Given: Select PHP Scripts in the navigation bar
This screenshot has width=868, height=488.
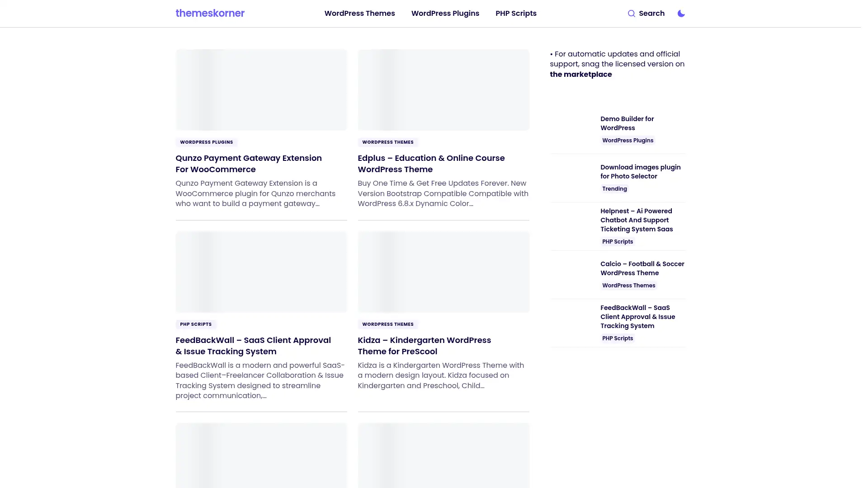Looking at the screenshot, I should [x=515, y=13].
